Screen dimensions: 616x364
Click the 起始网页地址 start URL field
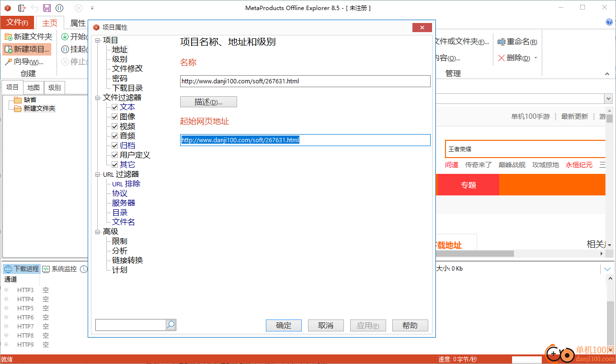pos(305,140)
